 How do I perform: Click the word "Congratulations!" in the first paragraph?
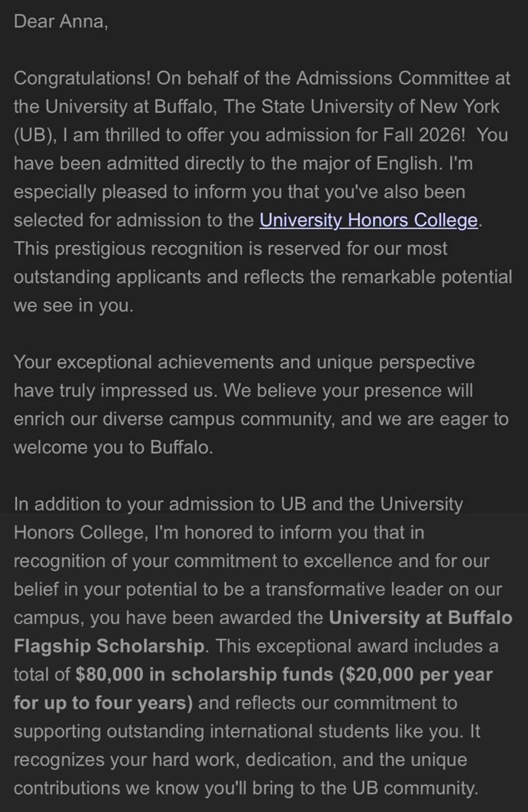tap(83, 78)
